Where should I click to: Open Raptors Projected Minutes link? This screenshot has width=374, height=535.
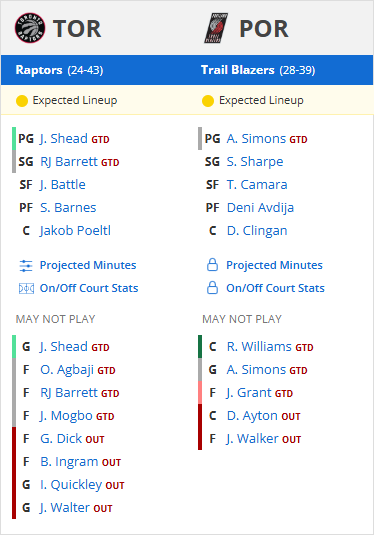tap(88, 265)
